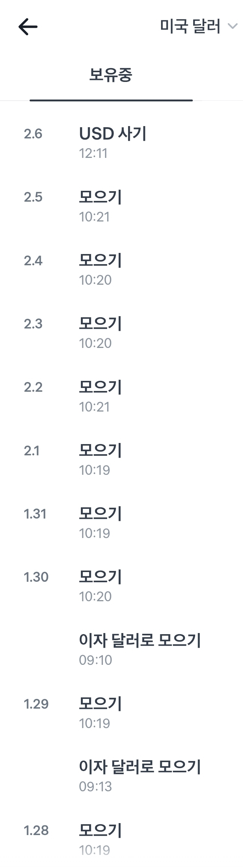
Task: Tap the 2.6 date label
Action: 33,134
